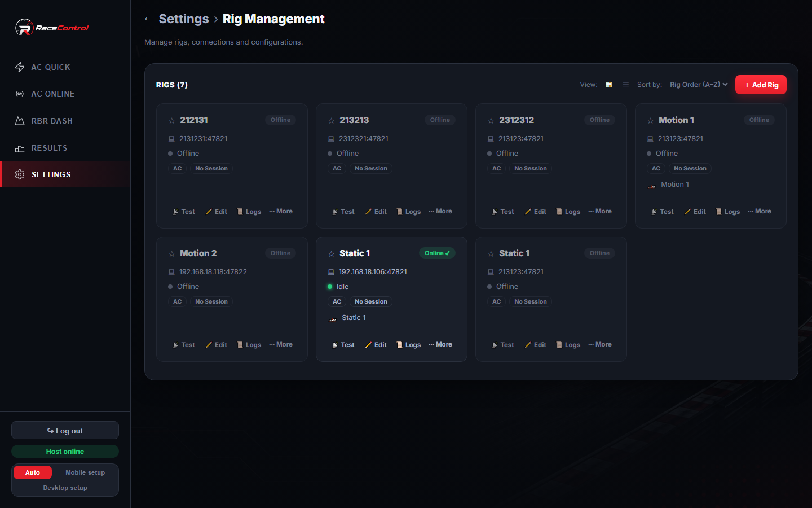This screenshot has height=508, width=812.
Task: Favorite rig Motion 2 with the star
Action: point(172,254)
